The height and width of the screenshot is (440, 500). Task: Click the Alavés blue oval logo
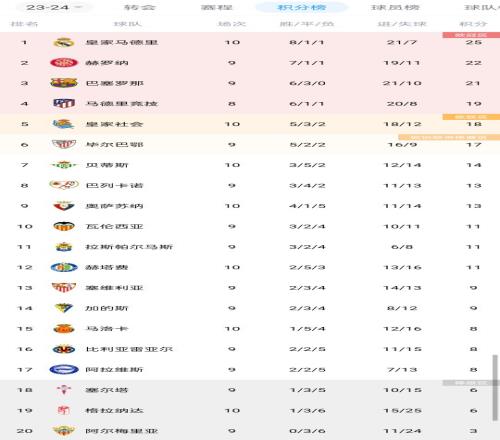(64, 369)
